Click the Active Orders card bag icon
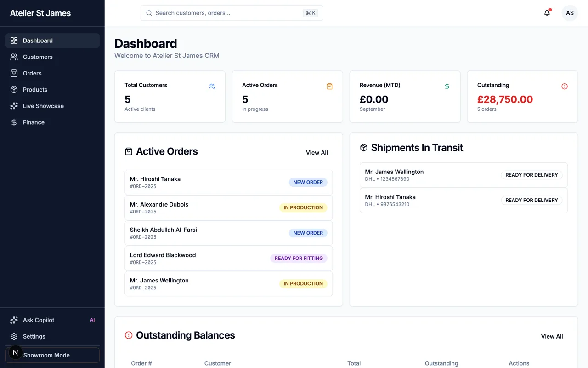Image resolution: width=588 pixels, height=368 pixels. [329, 86]
